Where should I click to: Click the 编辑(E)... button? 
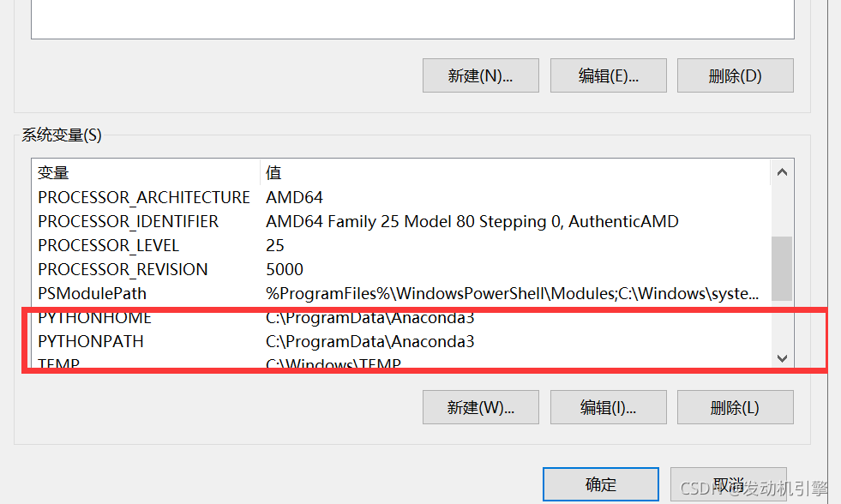(x=609, y=75)
